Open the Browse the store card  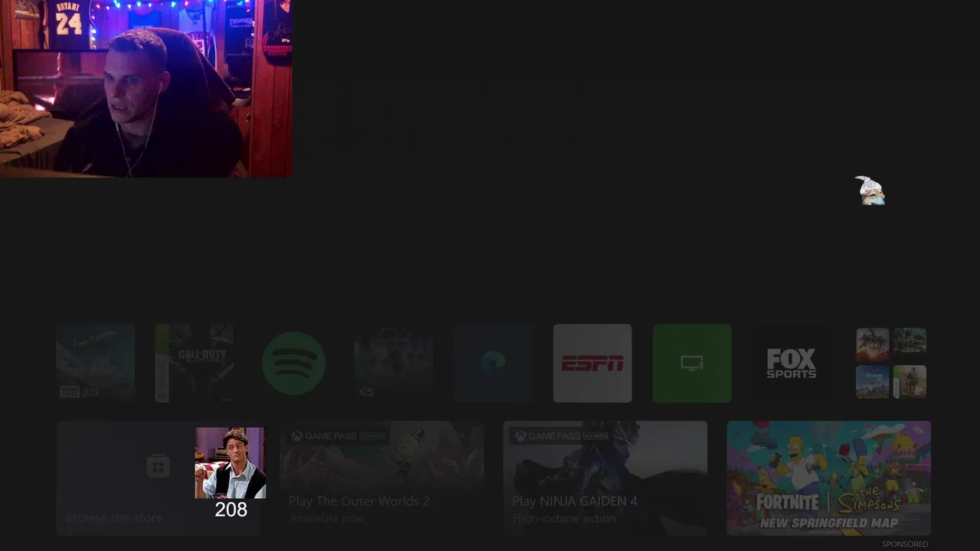click(x=158, y=478)
